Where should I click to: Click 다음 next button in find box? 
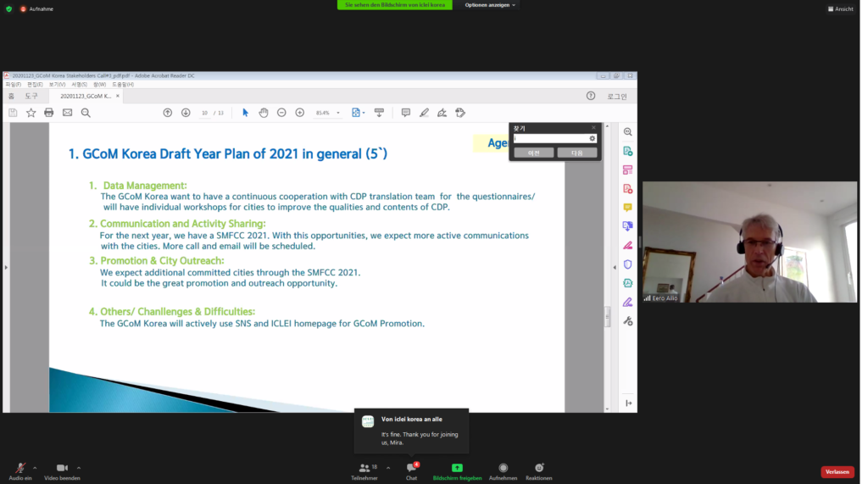point(576,153)
